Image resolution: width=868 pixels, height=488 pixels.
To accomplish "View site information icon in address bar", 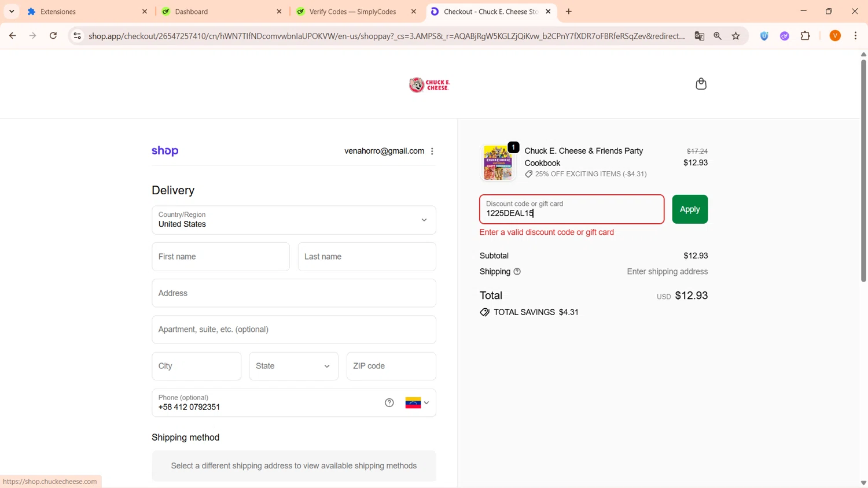I will [x=77, y=36].
